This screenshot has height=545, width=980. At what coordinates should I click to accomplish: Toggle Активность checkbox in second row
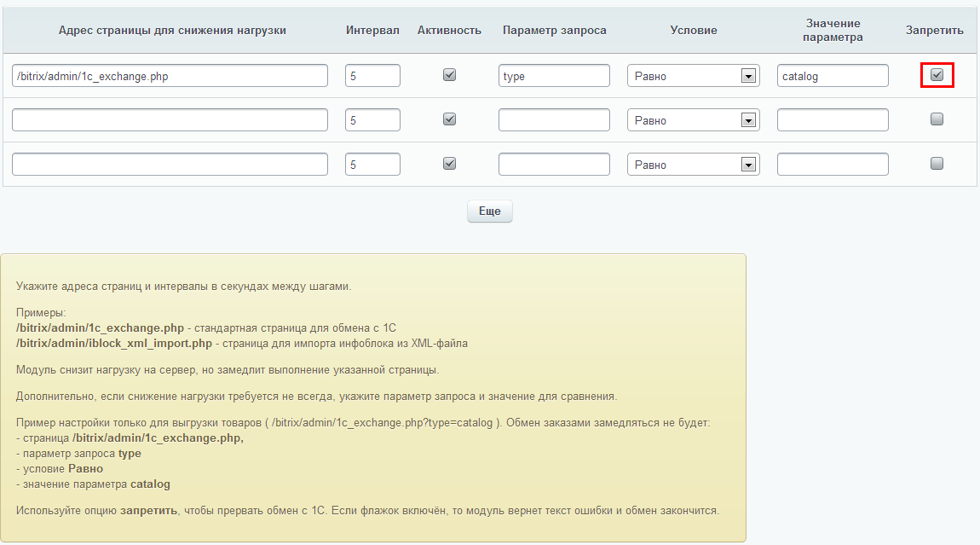[449, 119]
